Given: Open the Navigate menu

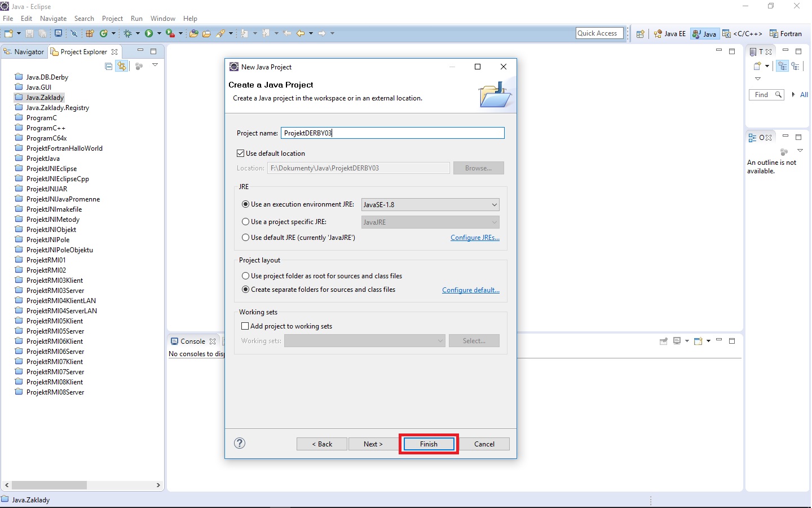Looking at the screenshot, I should [x=53, y=19].
